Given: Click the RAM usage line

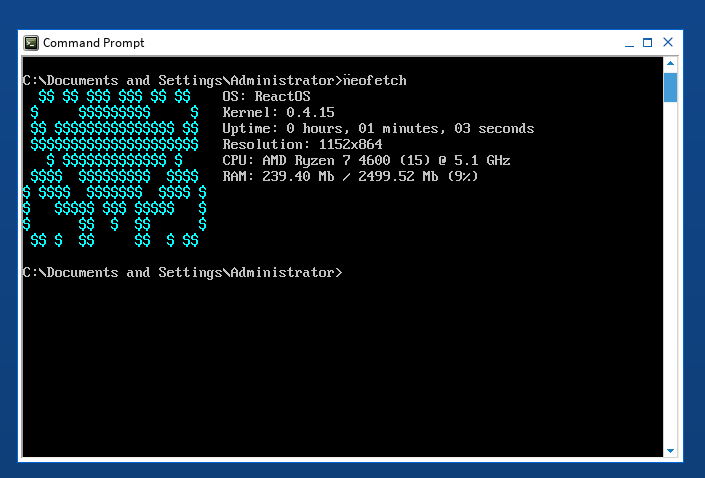Looking at the screenshot, I should 350,176.
